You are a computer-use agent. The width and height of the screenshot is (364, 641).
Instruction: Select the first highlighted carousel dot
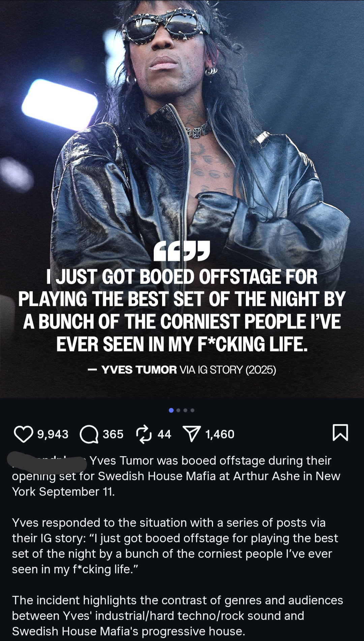171,410
